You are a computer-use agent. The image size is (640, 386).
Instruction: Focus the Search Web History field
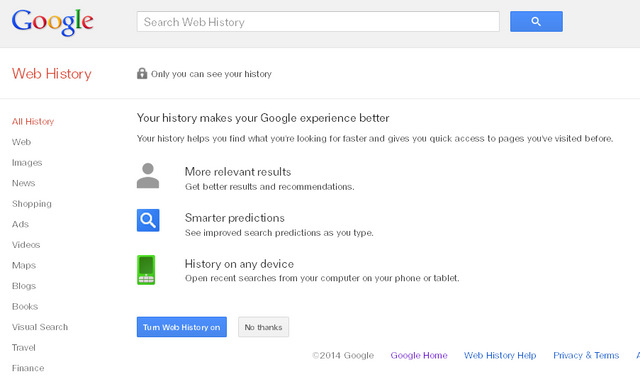[318, 22]
